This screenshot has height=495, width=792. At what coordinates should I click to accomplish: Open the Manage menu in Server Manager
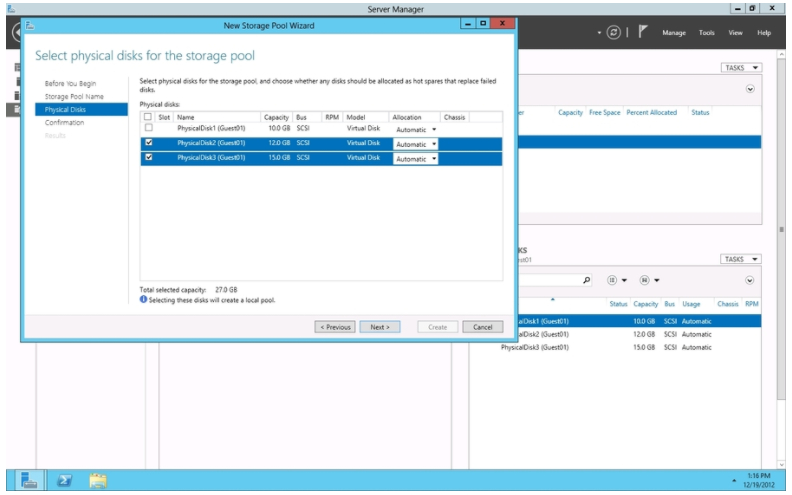point(674,33)
